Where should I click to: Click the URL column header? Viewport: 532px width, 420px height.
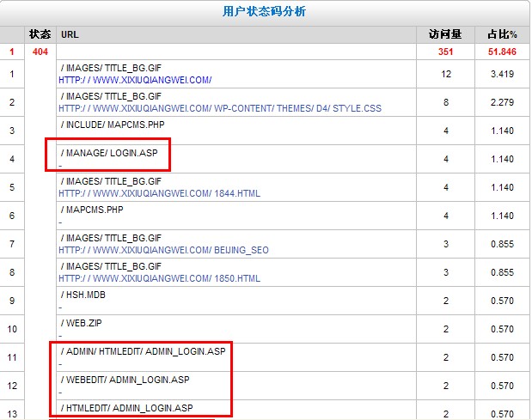[69, 35]
